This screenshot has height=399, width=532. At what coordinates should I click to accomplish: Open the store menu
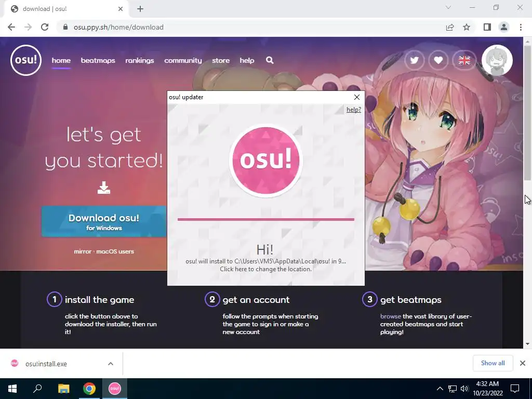pyautogui.click(x=221, y=60)
